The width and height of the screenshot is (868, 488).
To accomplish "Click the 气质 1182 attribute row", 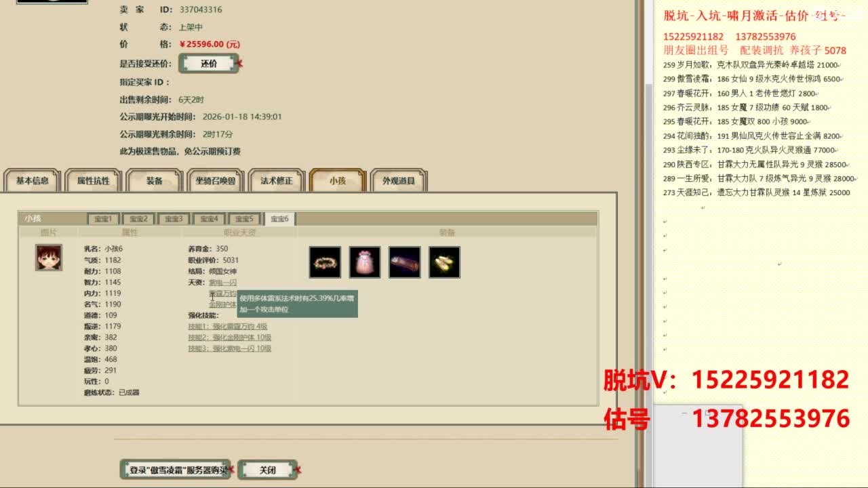I will tap(102, 260).
